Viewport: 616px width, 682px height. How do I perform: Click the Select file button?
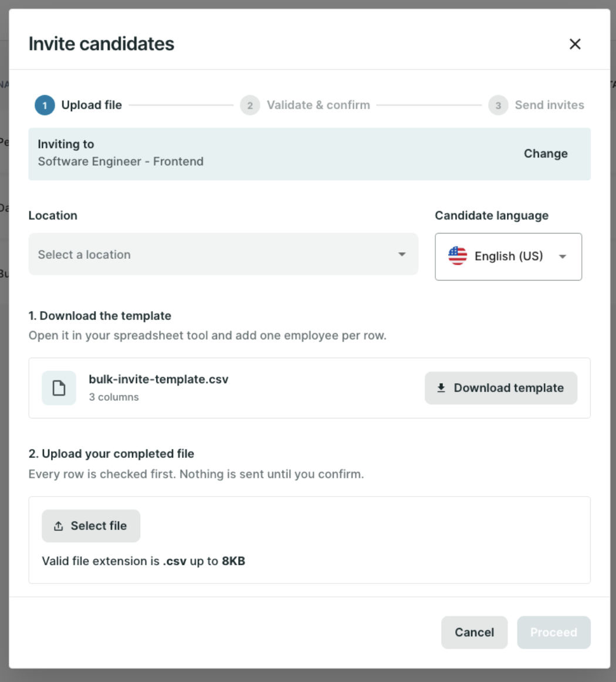tap(91, 526)
